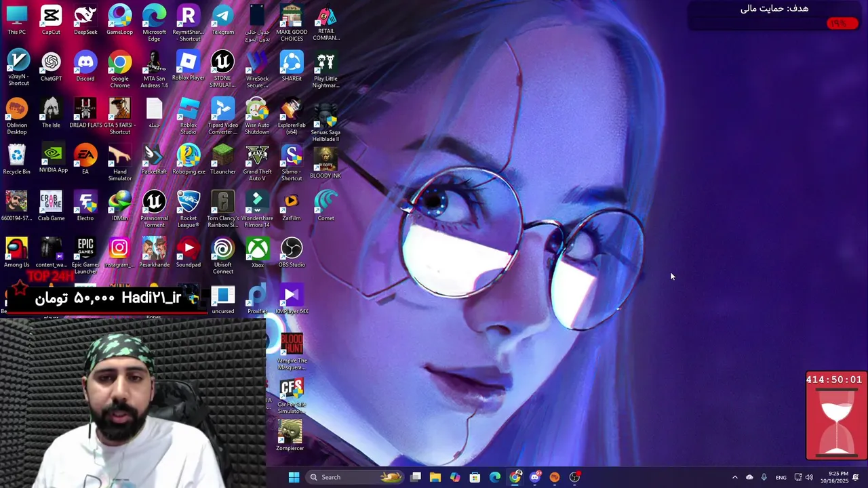Open Ubisoft Connect desktop icon
868x488 pixels.
pos(223,256)
